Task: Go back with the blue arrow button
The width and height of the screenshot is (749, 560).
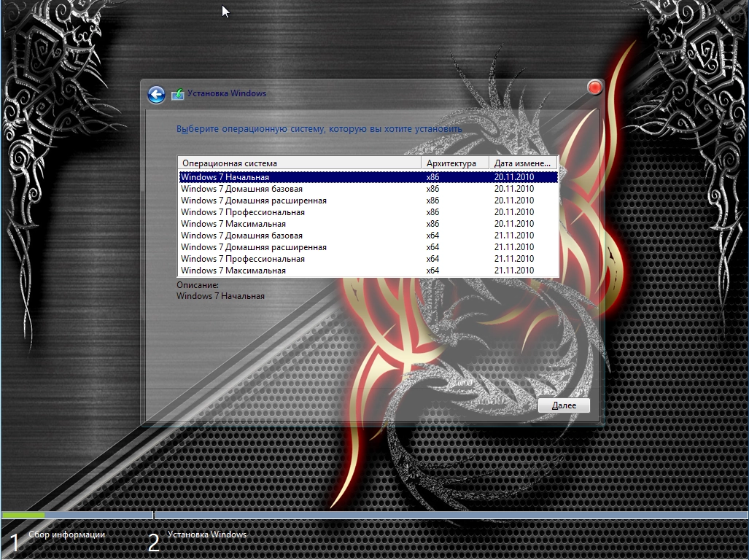Action: [156, 95]
